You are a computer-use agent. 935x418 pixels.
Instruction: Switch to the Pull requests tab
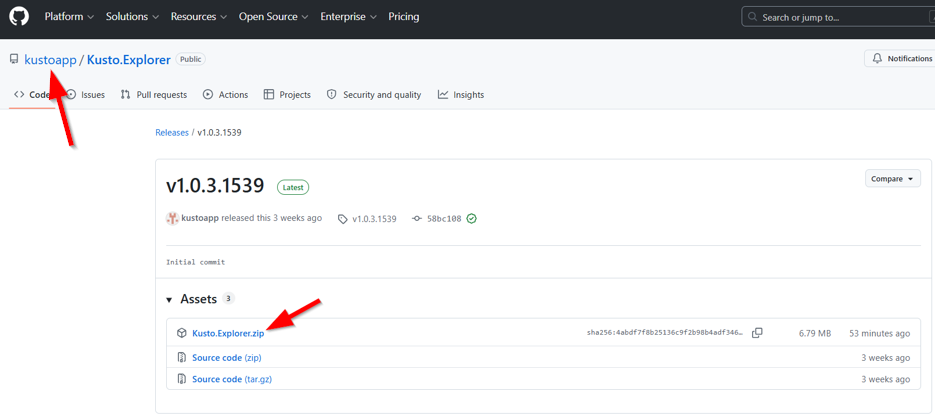[x=154, y=95]
